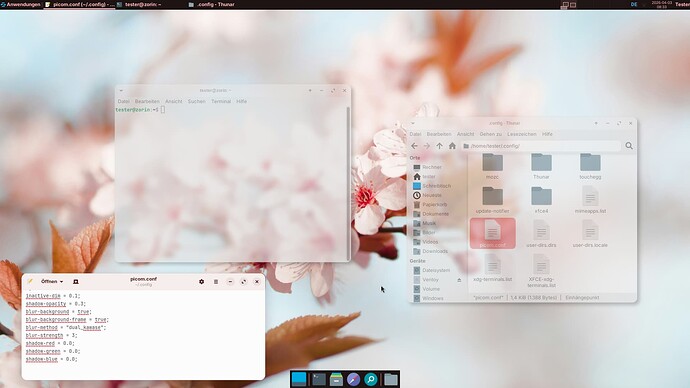The height and width of the screenshot is (388, 690).
Task: Launch the terminal from the dock
Action: tap(319, 379)
